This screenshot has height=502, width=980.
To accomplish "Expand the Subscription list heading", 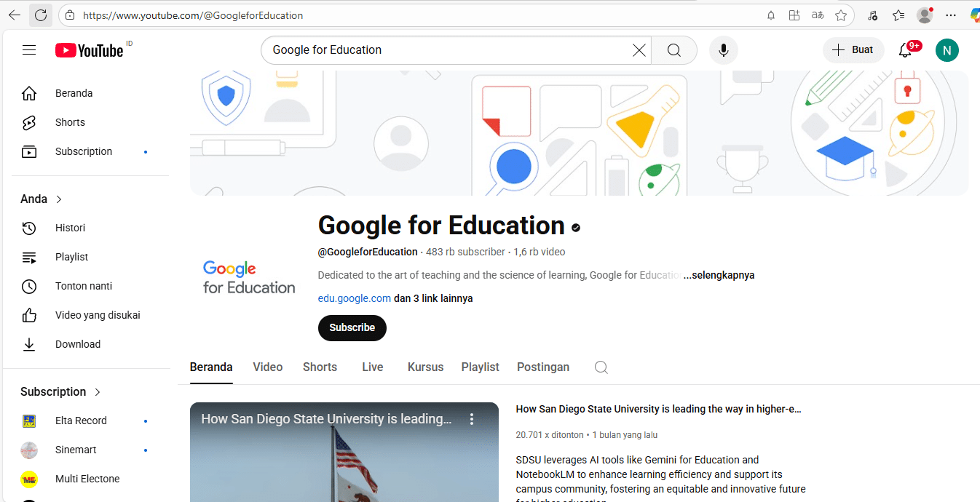I will 60,392.
